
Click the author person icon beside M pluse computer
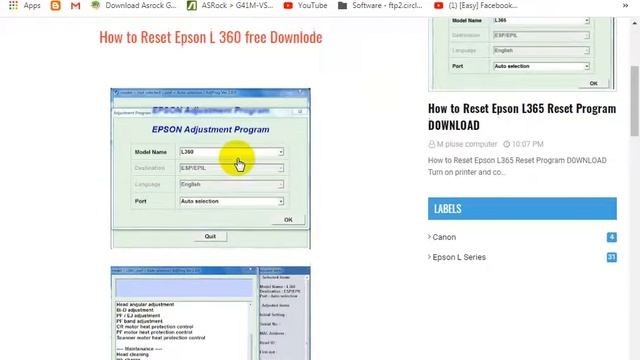click(x=431, y=144)
